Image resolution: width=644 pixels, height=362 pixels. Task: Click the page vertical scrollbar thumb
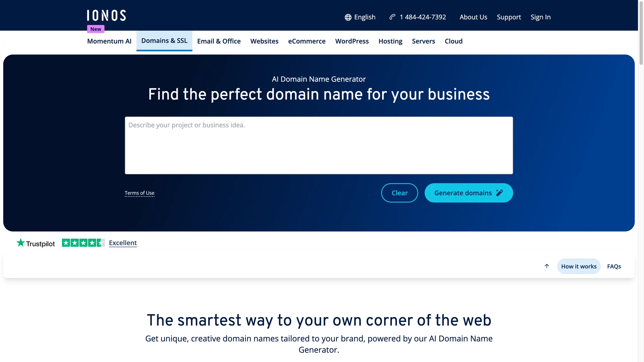(x=641, y=33)
